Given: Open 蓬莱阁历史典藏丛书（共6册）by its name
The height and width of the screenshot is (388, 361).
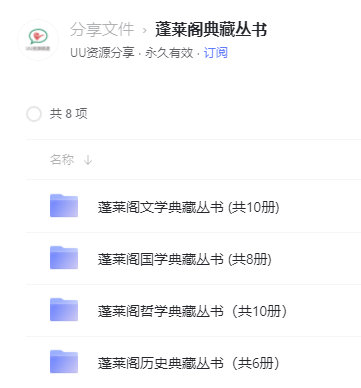Looking at the screenshot, I should tap(188, 363).
